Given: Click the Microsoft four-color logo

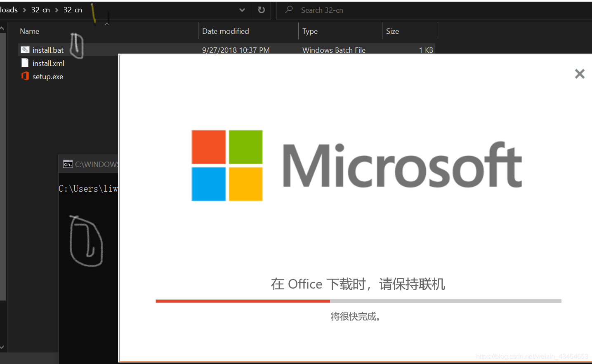Looking at the screenshot, I should [227, 165].
